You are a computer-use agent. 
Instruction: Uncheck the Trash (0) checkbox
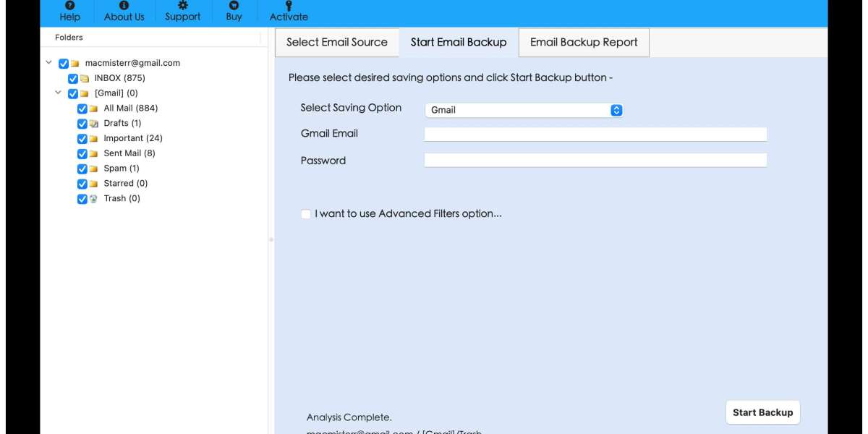coord(82,199)
